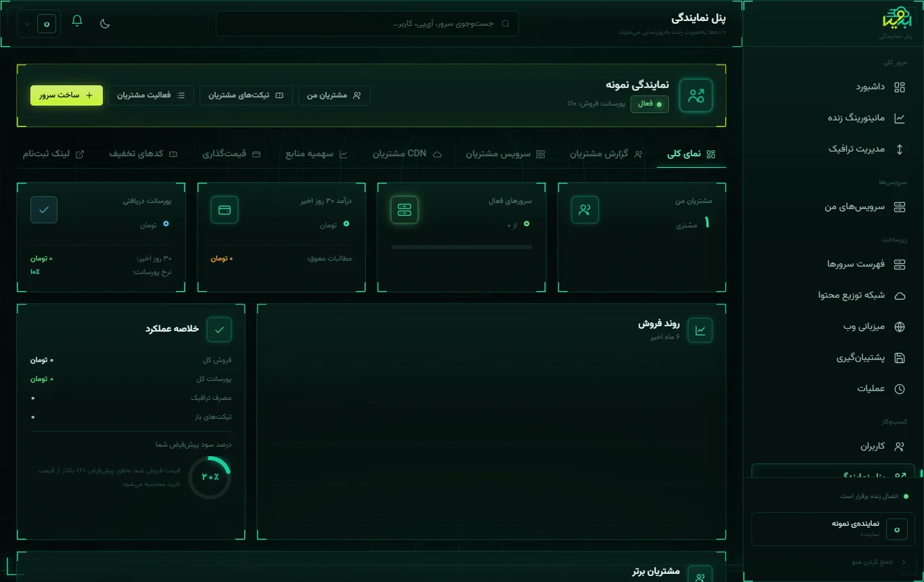Open «میزبانی وب» web hosting
924x582 pixels.
coord(833,327)
